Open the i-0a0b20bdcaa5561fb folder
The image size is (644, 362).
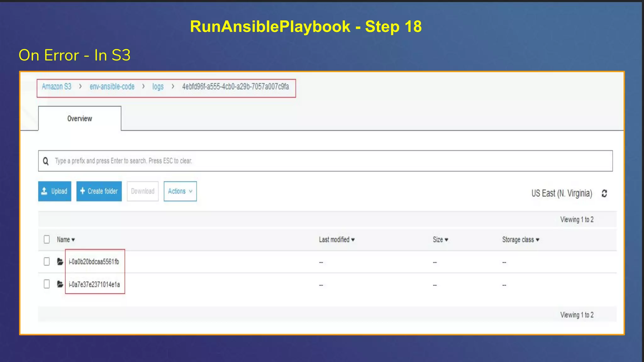tap(94, 261)
